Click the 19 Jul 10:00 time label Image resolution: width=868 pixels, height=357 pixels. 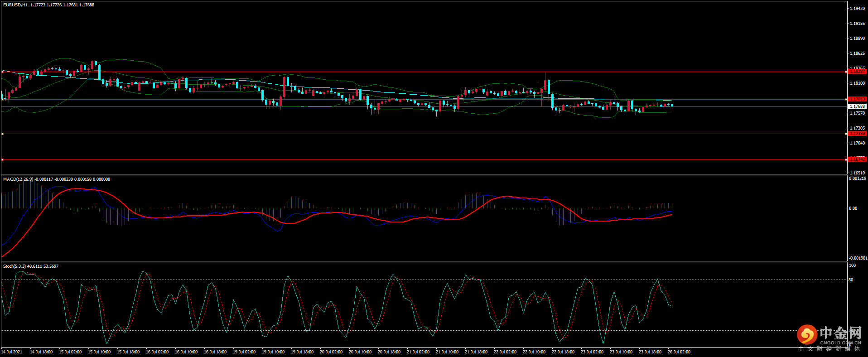coord(273,352)
